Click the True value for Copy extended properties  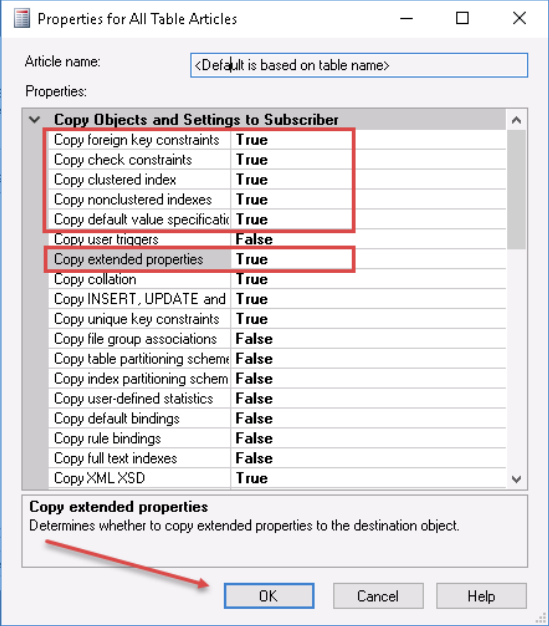[252, 259]
